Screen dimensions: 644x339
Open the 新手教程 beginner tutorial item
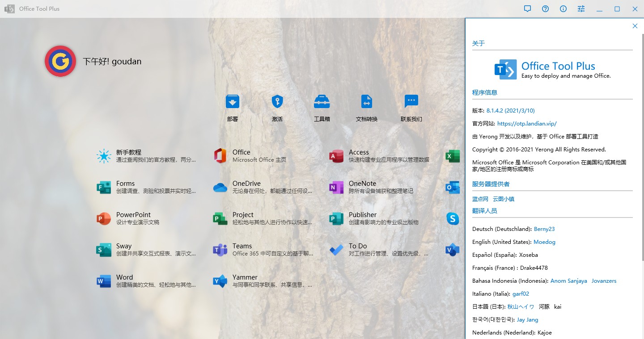pyautogui.click(x=129, y=156)
